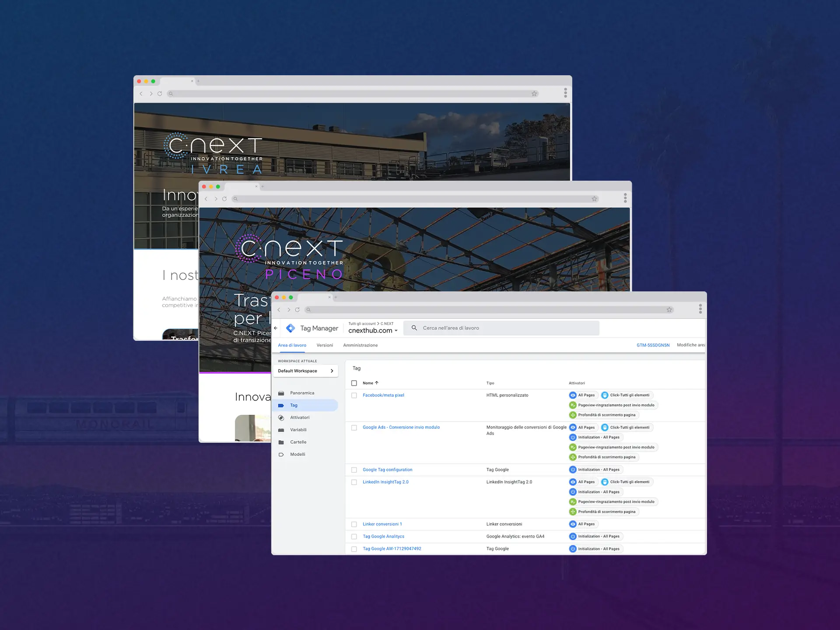Click the Tipo column header
The image size is (840, 630).
490,383
